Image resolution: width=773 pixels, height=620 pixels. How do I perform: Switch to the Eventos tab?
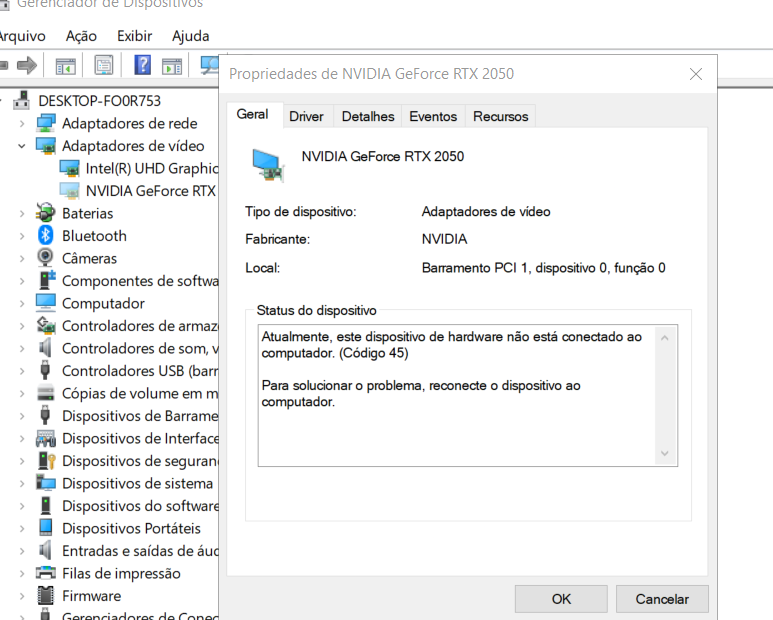point(433,116)
